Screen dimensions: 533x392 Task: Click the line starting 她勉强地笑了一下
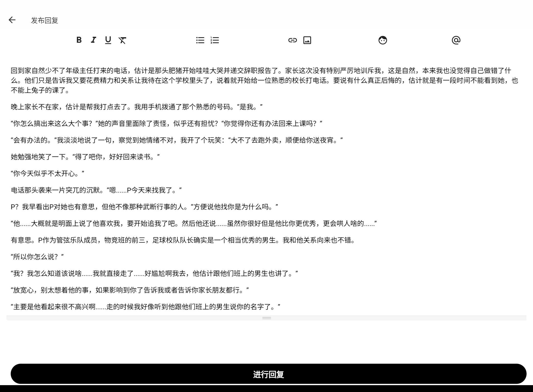[85, 157]
